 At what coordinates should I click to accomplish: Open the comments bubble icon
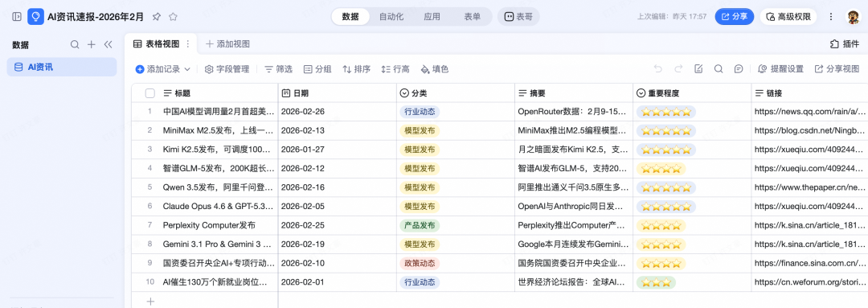click(739, 69)
